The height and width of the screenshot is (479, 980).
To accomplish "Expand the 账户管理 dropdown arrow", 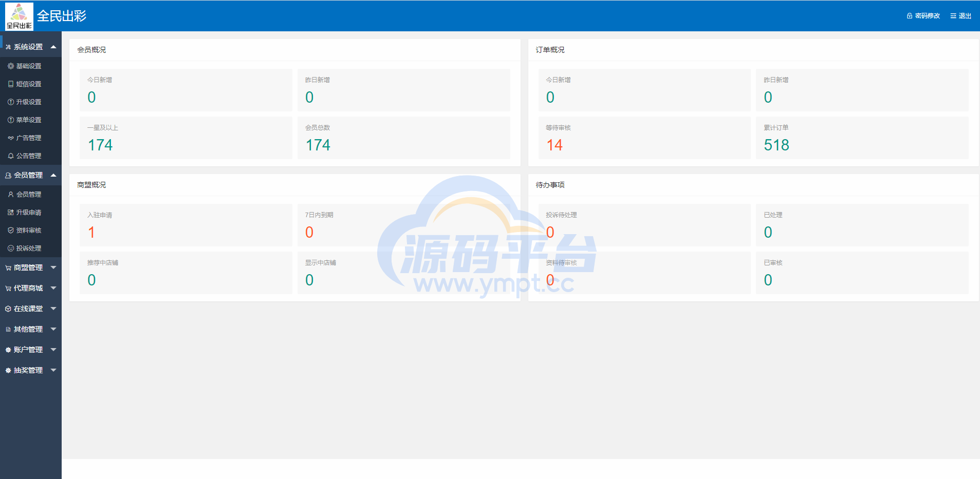I will point(53,350).
